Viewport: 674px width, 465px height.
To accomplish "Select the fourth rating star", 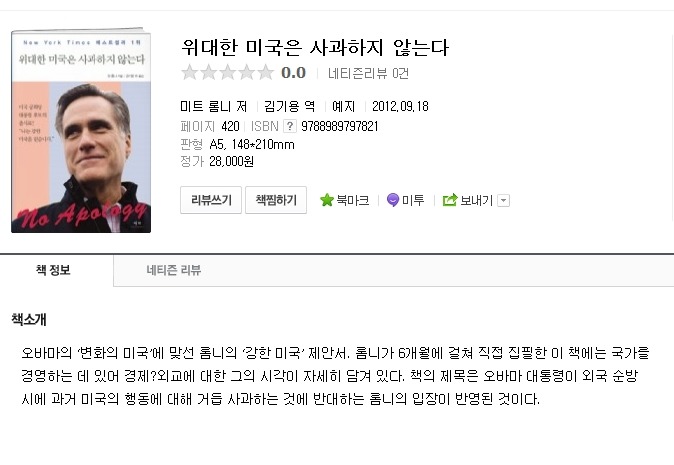I will [x=247, y=72].
